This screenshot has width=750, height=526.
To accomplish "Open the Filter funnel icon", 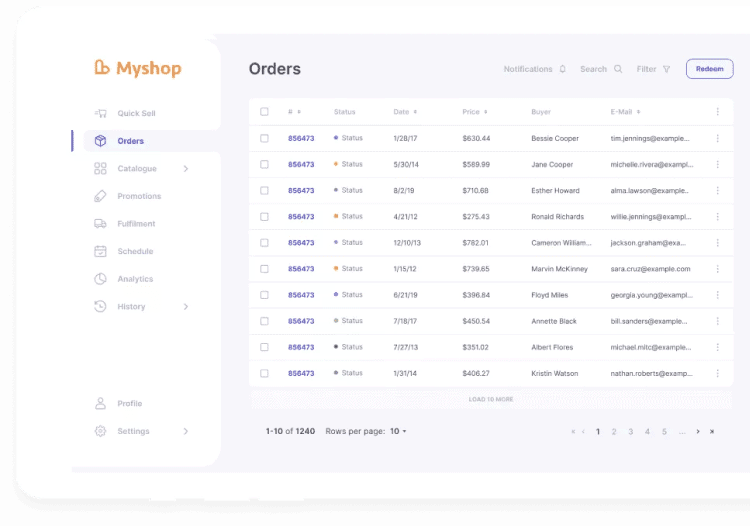I will 667,69.
